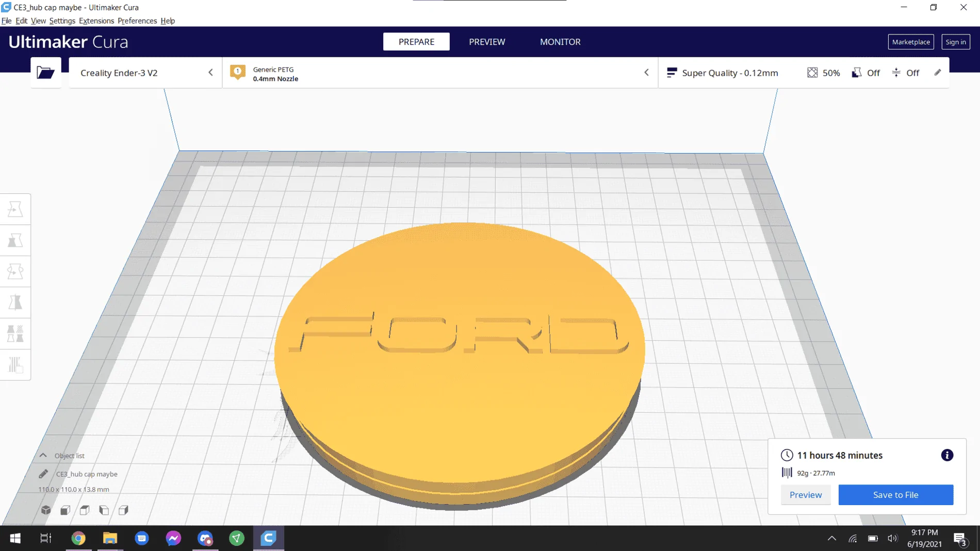Viewport: 980px width, 551px height.
Task: Click the extruder 1 material icon
Action: [238, 72]
